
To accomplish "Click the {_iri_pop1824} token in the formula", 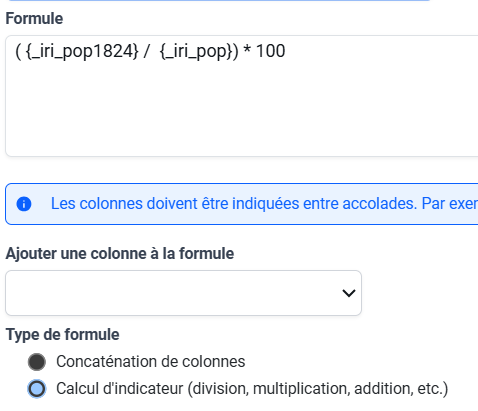I will point(82,52).
